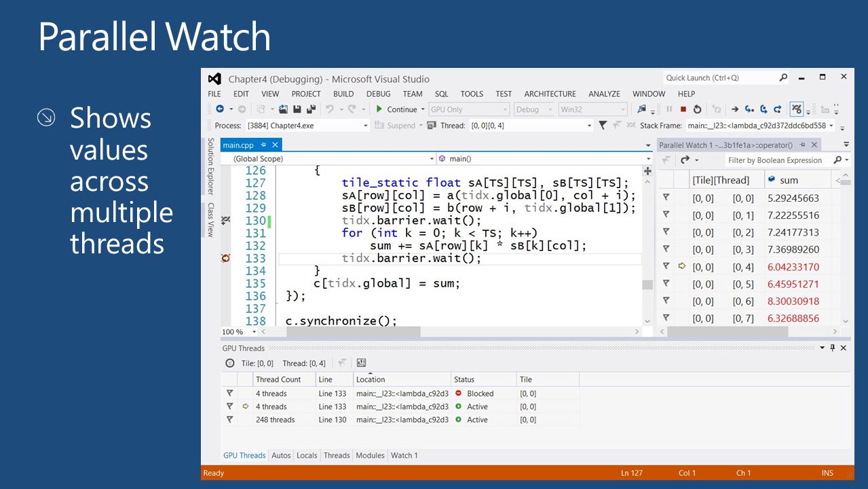The width and height of the screenshot is (868, 489).
Task: Click the Open File folder icon
Action: (x=283, y=109)
